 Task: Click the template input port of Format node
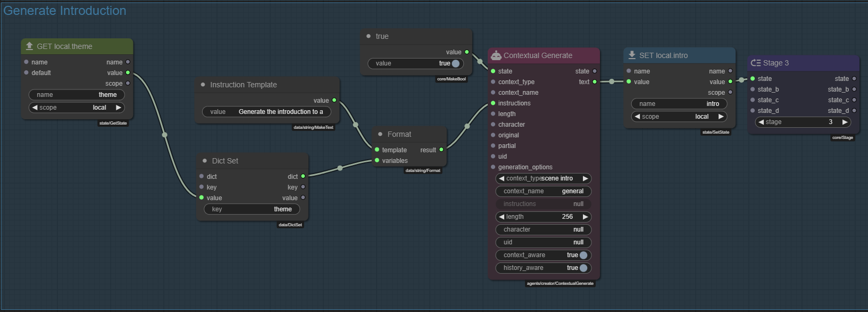[x=377, y=150]
